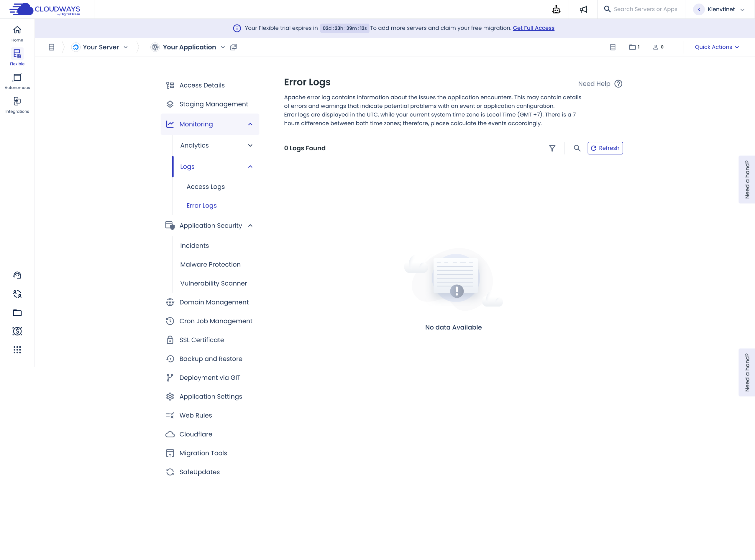The height and width of the screenshot is (560, 755).
Task: Click the logs search magnifier icon
Action: point(577,148)
